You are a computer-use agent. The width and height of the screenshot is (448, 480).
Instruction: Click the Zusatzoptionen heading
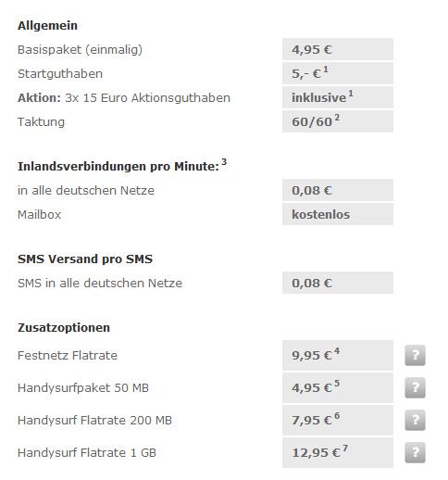pos(64,328)
